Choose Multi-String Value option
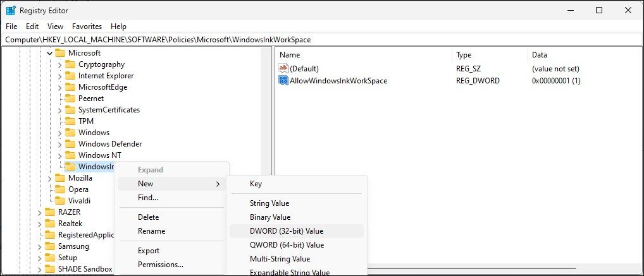This screenshot has width=644, height=276. tap(297, 259)
